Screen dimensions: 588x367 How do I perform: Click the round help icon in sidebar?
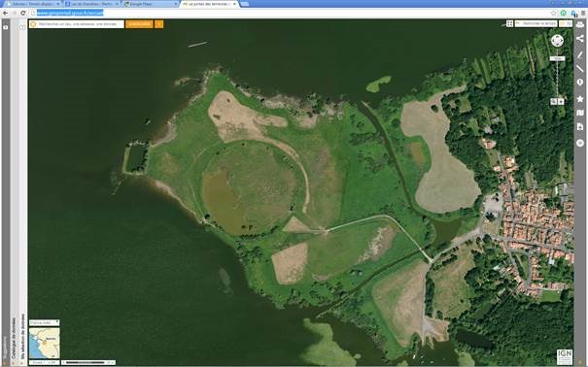click(580, 143)
